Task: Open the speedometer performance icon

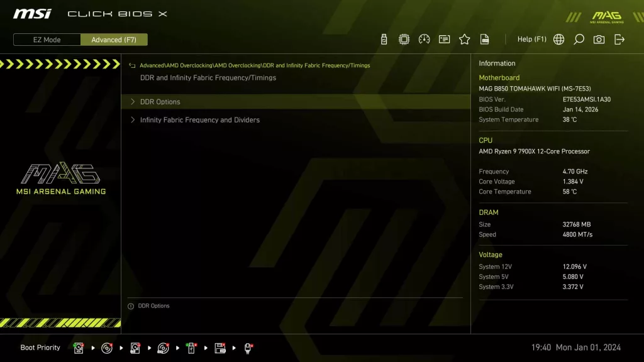Action: click(424, 40)
